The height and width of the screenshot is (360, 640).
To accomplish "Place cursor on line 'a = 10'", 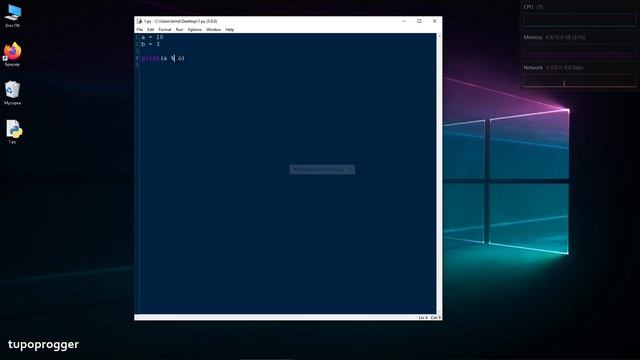I will [152, 37].
